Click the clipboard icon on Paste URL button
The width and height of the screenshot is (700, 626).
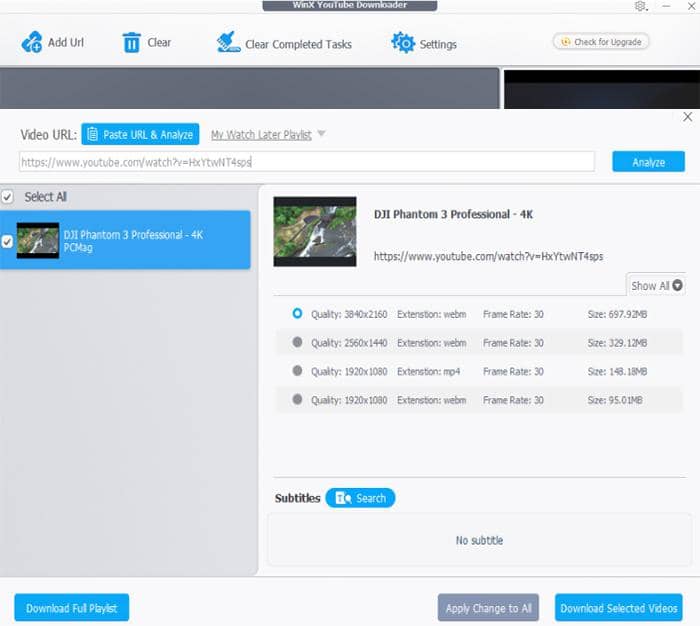(x=92, y=134)
